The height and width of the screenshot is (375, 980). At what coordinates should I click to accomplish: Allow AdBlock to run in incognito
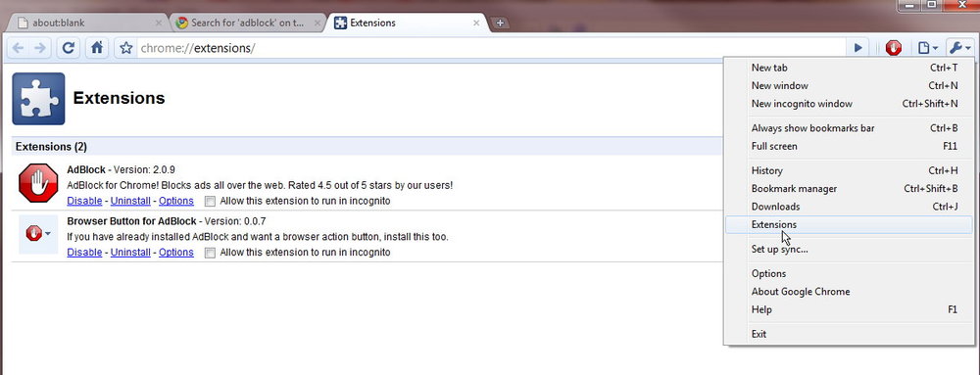pyautogui.click(x=210, y=201)
